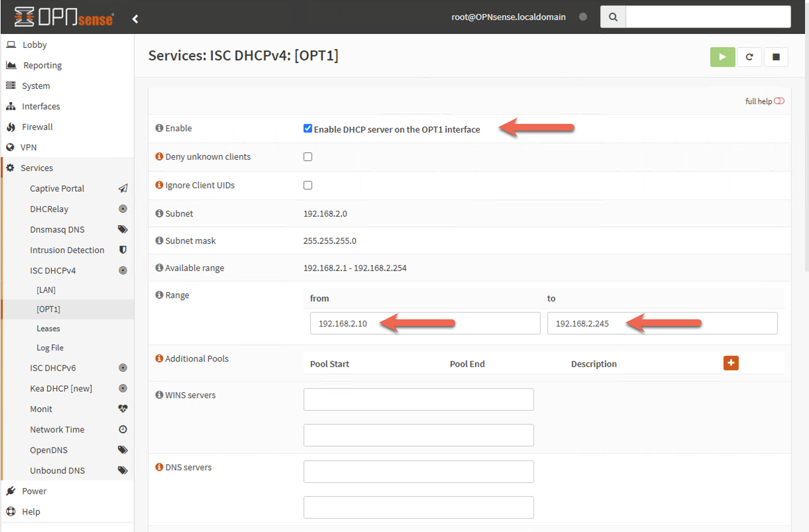Screen dimensions: 809x532
Task: Toggle full help switch on
Action: tap(781, 100)
